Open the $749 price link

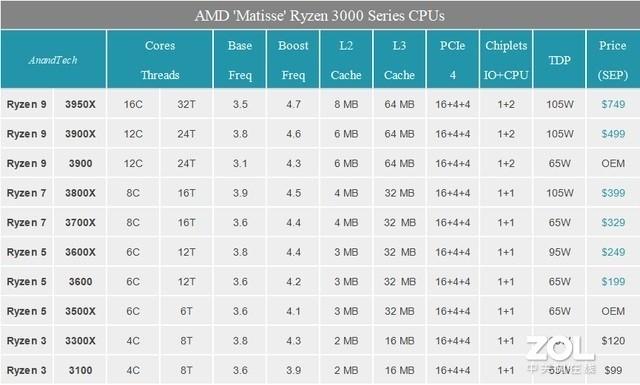613,105
